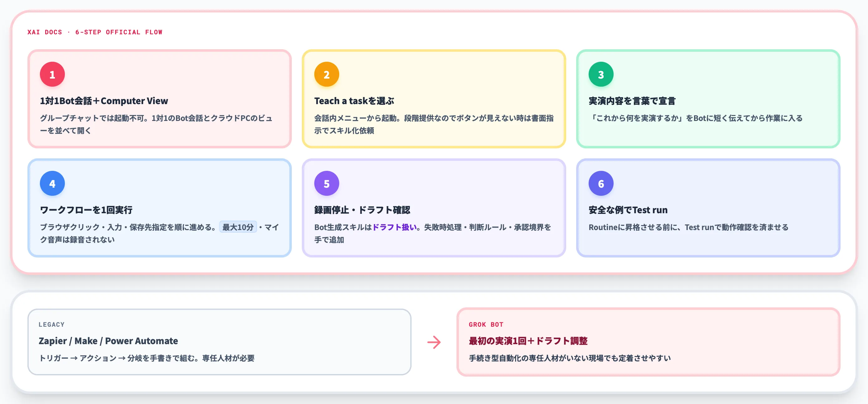
Task: Click the description starting 'Routineに昇格させる前に'
Action: [x=688, y=227]
